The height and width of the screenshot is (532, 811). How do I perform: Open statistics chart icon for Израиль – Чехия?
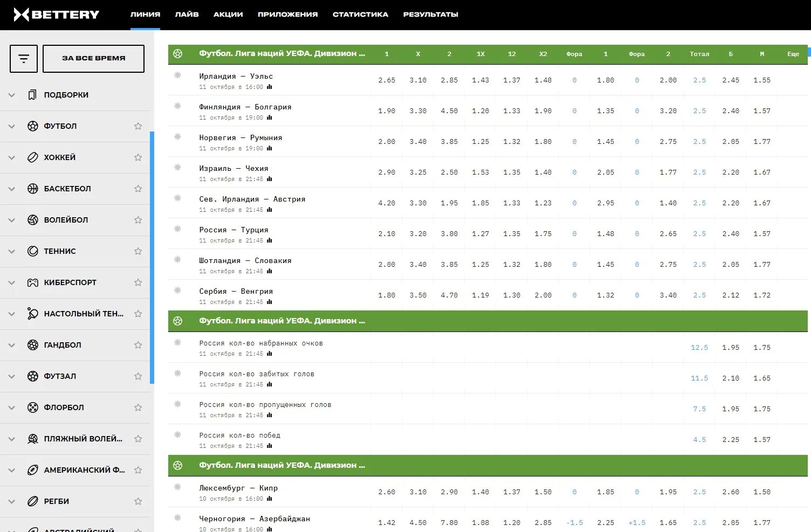(x=269, y=179)
